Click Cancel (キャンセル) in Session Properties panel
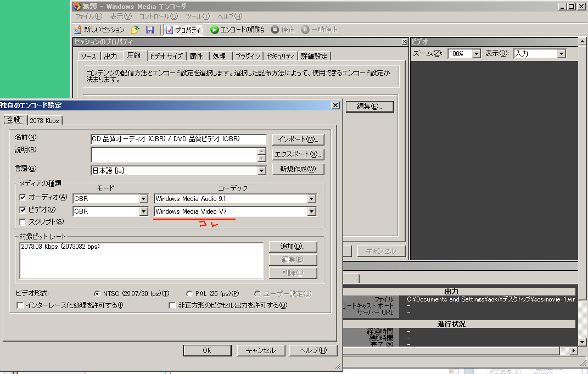The image size is (588, 374). (382, 251)
